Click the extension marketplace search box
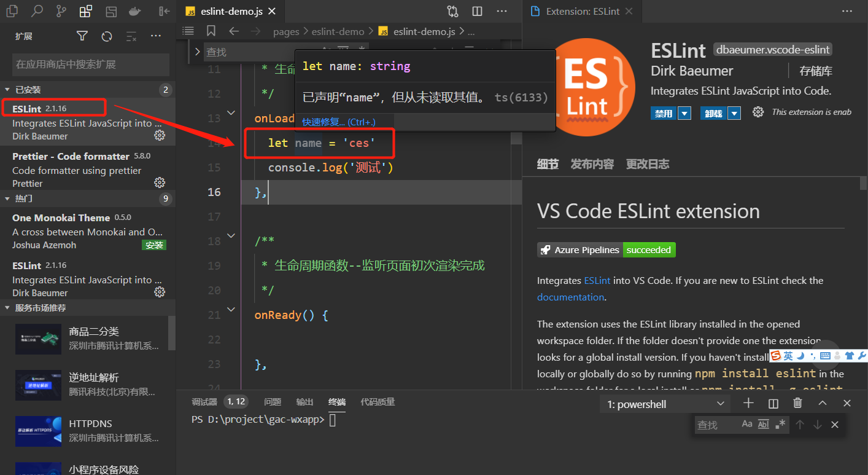Screen dimensions: 868x475 click(91, 65)
